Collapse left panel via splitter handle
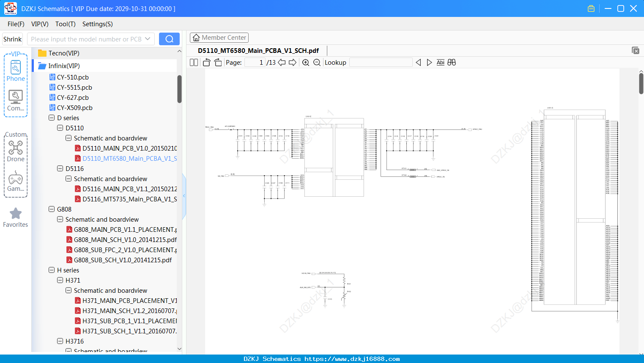The height and width of the screenshot is (363, 644). [184, 196]
